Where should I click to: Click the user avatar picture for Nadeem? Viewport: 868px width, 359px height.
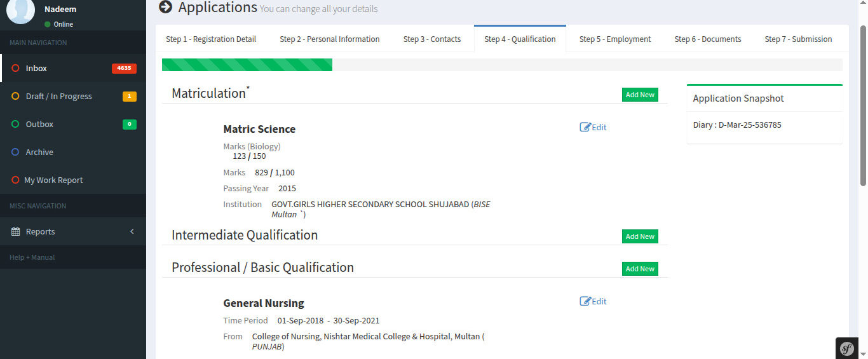20,11
